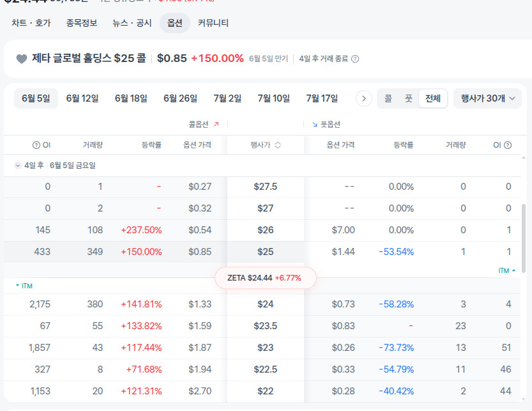Click the put-side 옵션 가격 column header
Screen dimensions: 532x411
pos(340,145)
